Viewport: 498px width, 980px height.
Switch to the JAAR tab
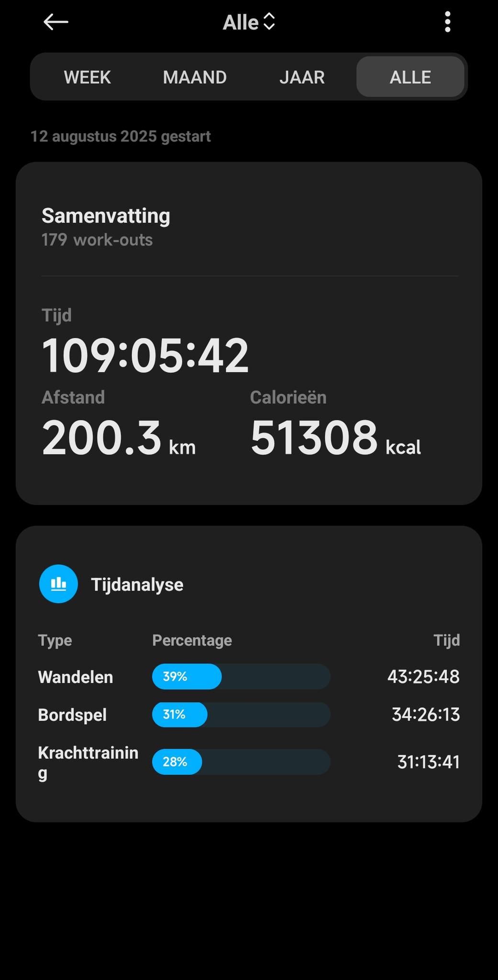coord(302,77)
